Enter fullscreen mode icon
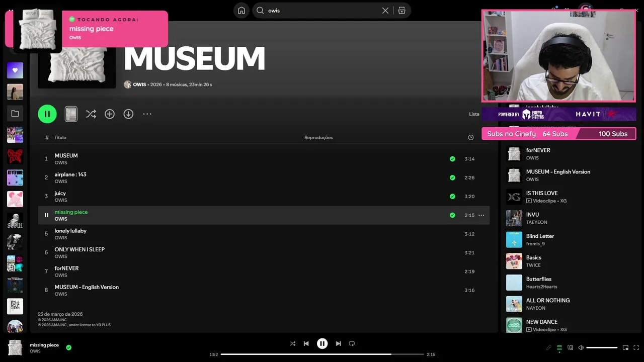644x362 pixels. (x=636, y=347)
